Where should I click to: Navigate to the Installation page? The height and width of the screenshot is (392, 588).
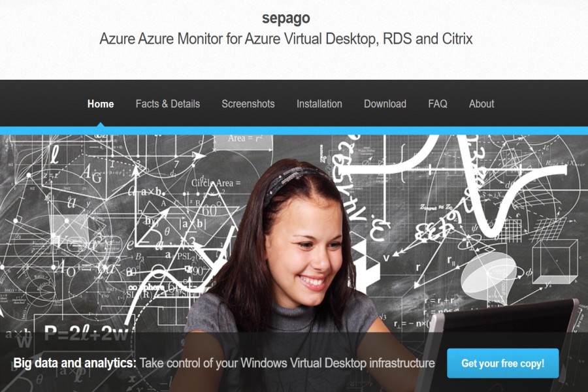(319, 103)
